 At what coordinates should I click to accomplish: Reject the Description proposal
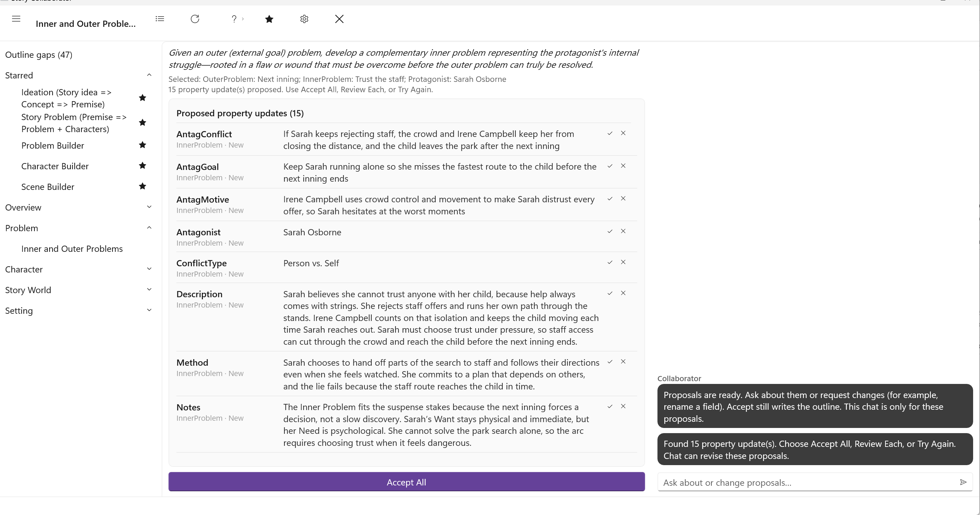click(x=623, y=293)
